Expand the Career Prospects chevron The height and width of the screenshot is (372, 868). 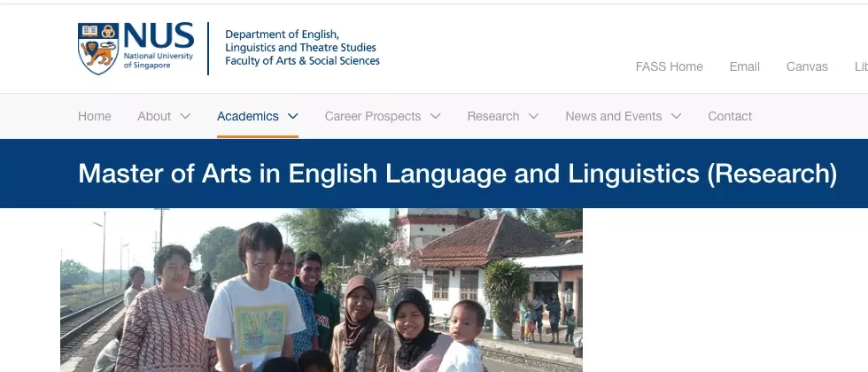pos(436,116)
